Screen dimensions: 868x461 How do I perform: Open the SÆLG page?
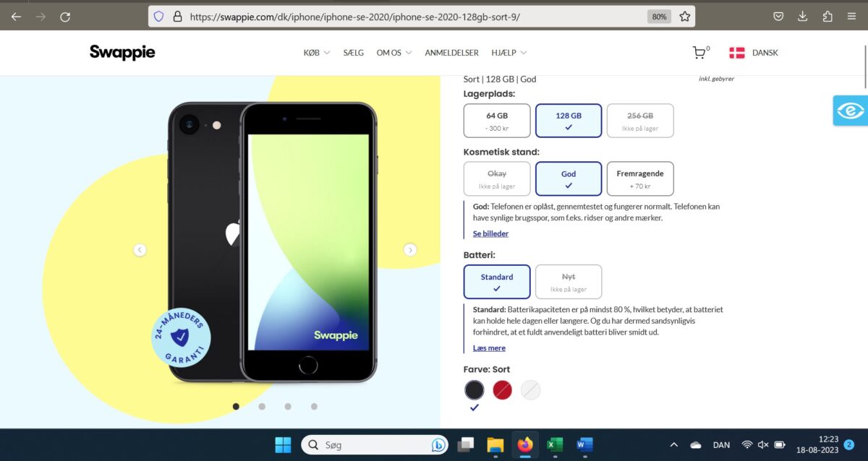tap(354, 53)
